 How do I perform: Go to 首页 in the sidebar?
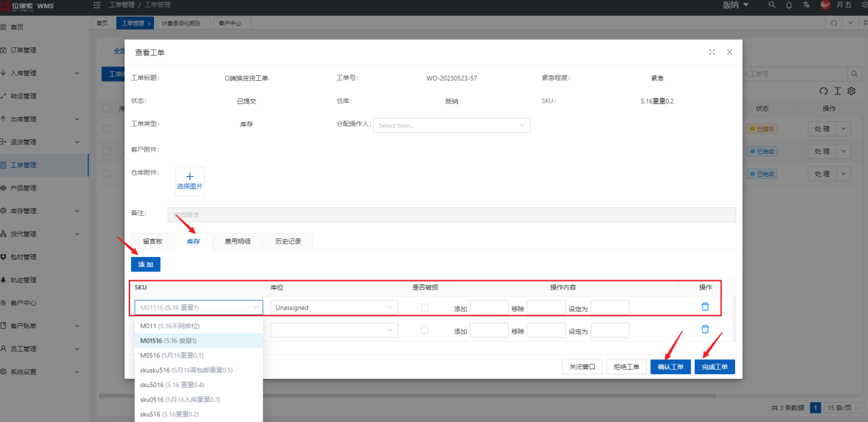[16, 27]
